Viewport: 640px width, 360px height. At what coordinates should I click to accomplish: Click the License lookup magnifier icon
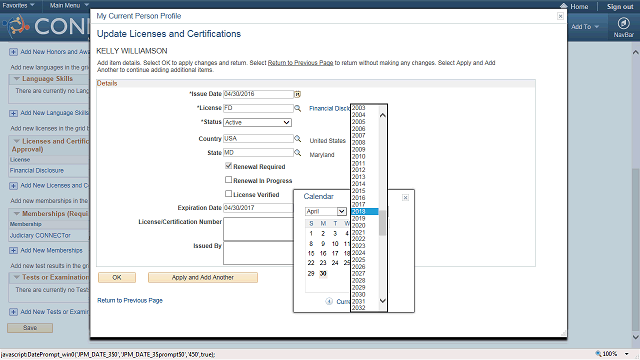(x=298, y=108)
